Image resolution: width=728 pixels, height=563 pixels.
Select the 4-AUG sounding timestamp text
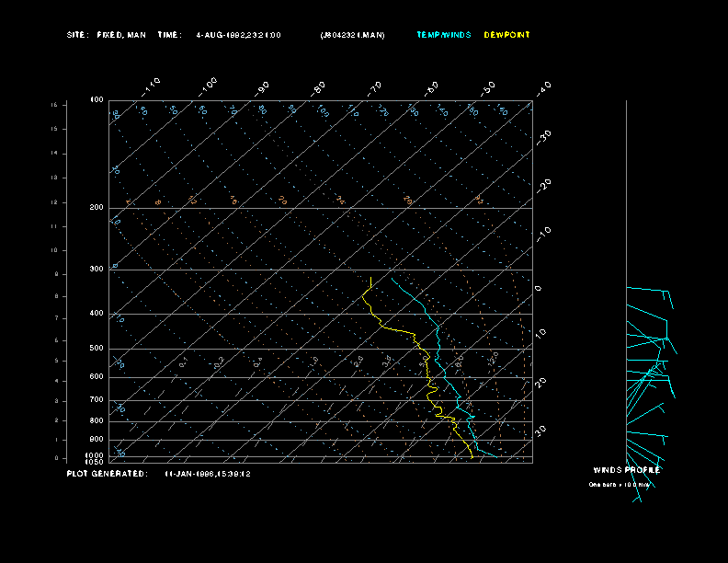click(238, 35)
